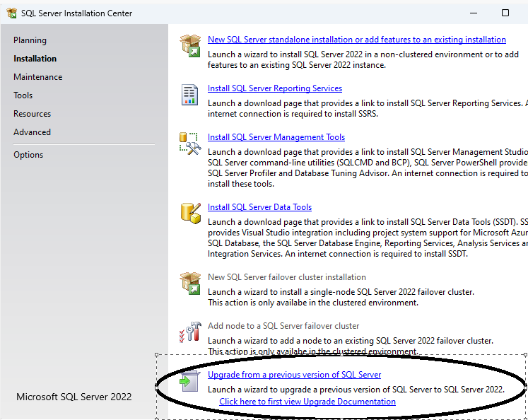Click text 'internet connection is required to install SSRS.'

(x=293, y=114)
